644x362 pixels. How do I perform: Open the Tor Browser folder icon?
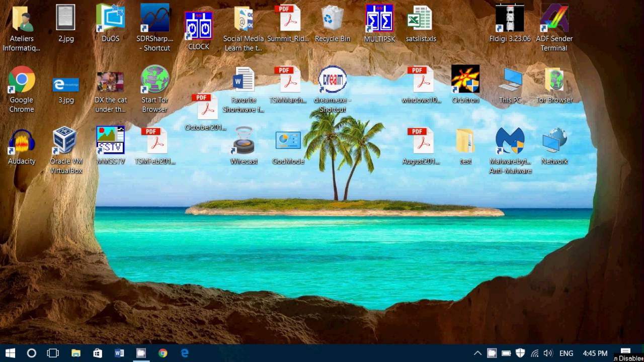click(554, 79)
